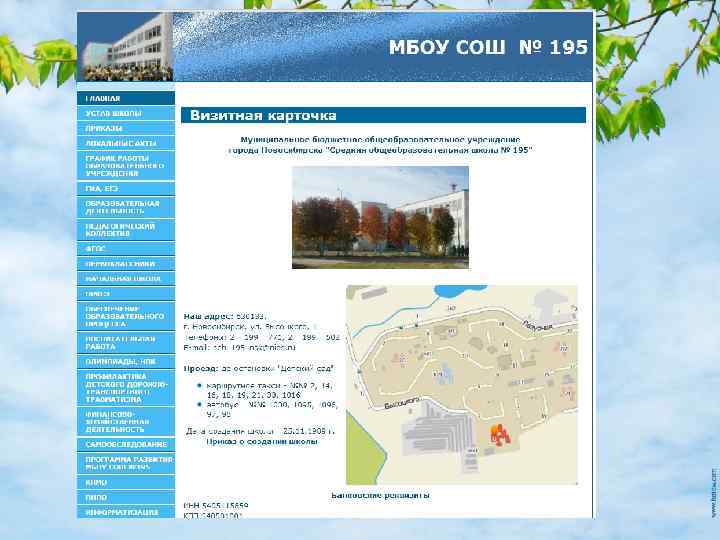Screen dimensions: 720x540
Task: Open Профилактика детского дорожно-транспортного травматизма
Action: (126, 388)
